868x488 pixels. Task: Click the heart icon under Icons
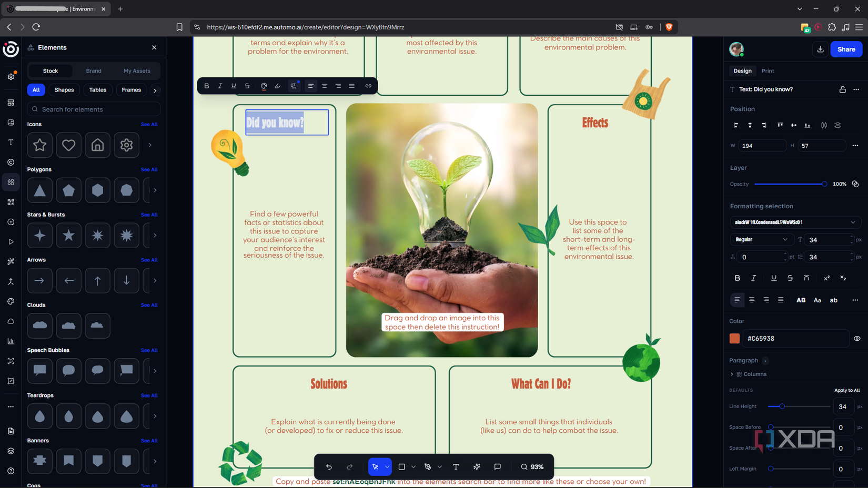pos(68,145)
